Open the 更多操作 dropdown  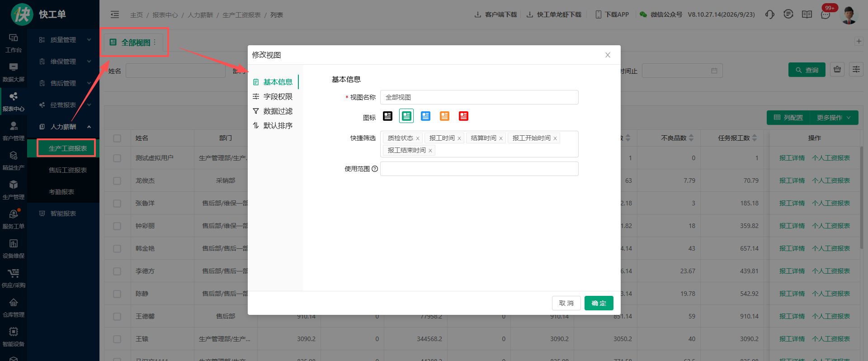[x=834, y=118]
